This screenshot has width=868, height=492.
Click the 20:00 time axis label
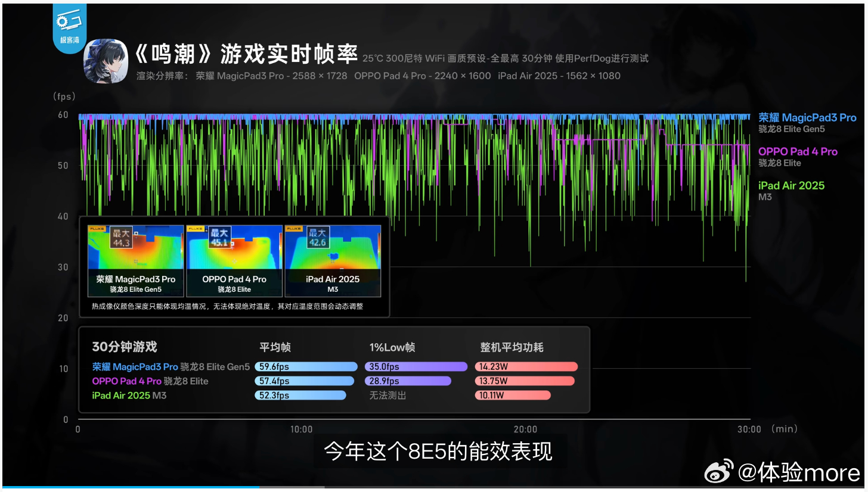click(525, 429)
